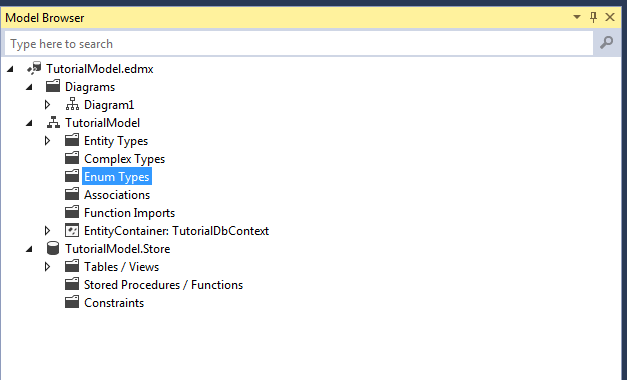Click the Function Imports folder icon

[x=72, y=212]
